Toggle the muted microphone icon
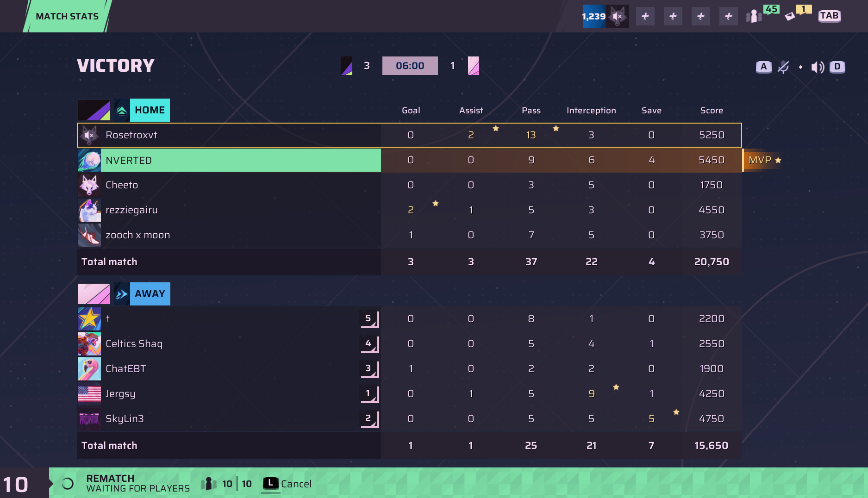868x498 pixels. pos(783,67)
